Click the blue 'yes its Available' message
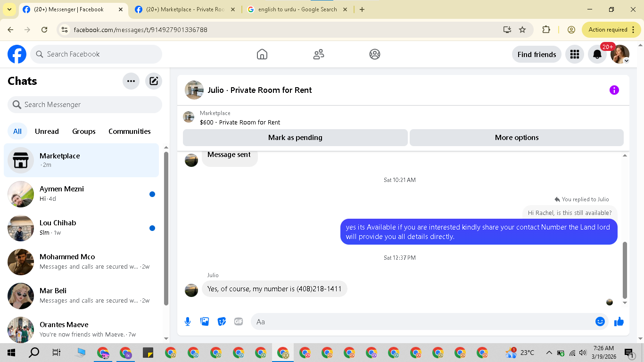This screenshot has height=362, width=644. 479,232
